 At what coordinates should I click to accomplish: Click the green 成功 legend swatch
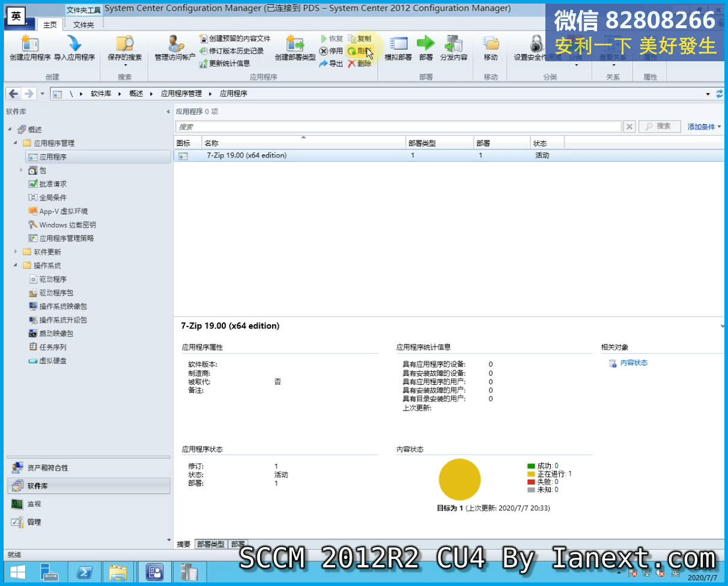[531, 466]
